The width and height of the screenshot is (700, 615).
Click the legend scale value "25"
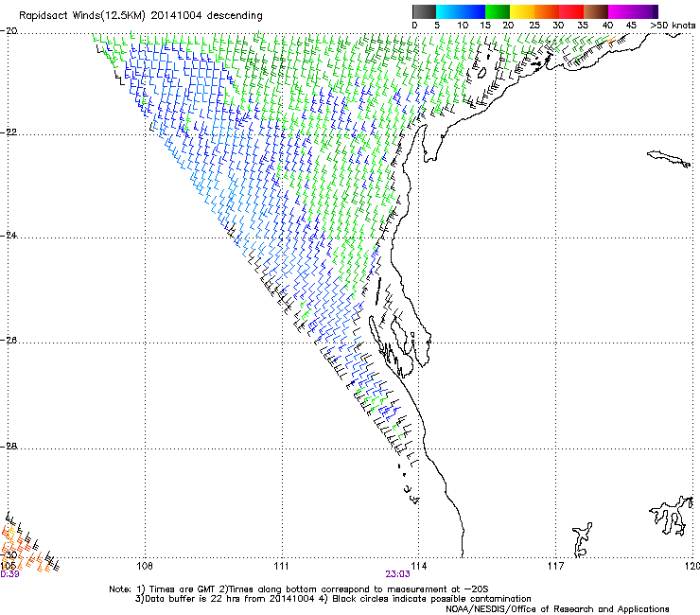(534, 26)
